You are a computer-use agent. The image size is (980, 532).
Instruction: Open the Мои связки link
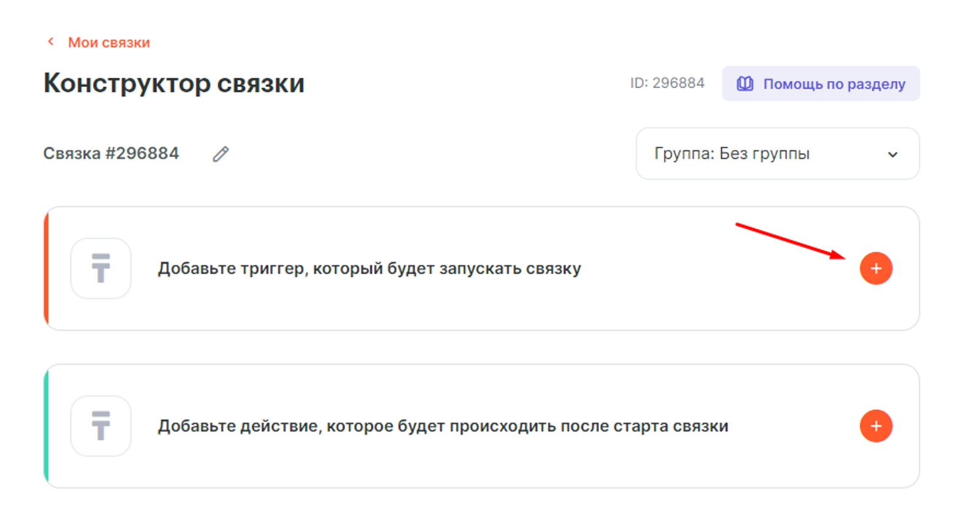coord(108,42)
